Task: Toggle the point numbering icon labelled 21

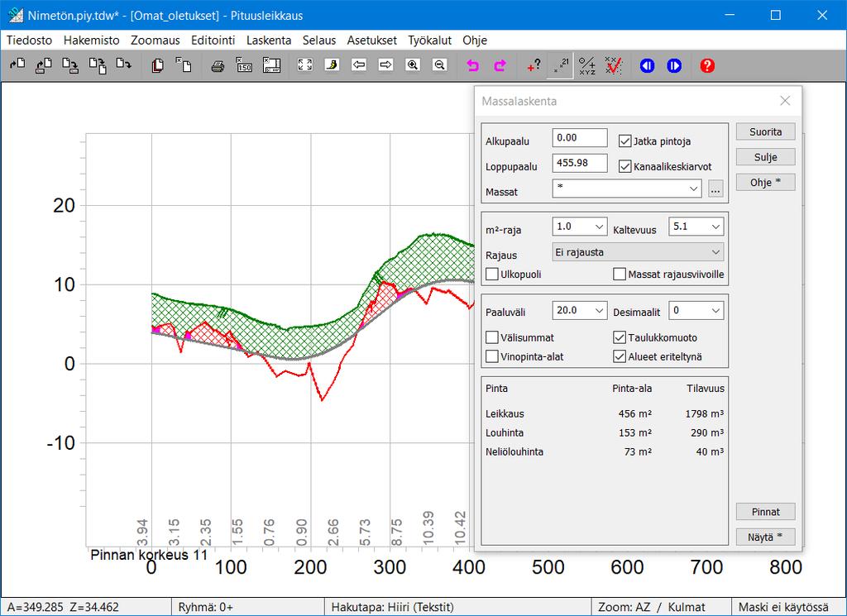Action: point(560,65)
